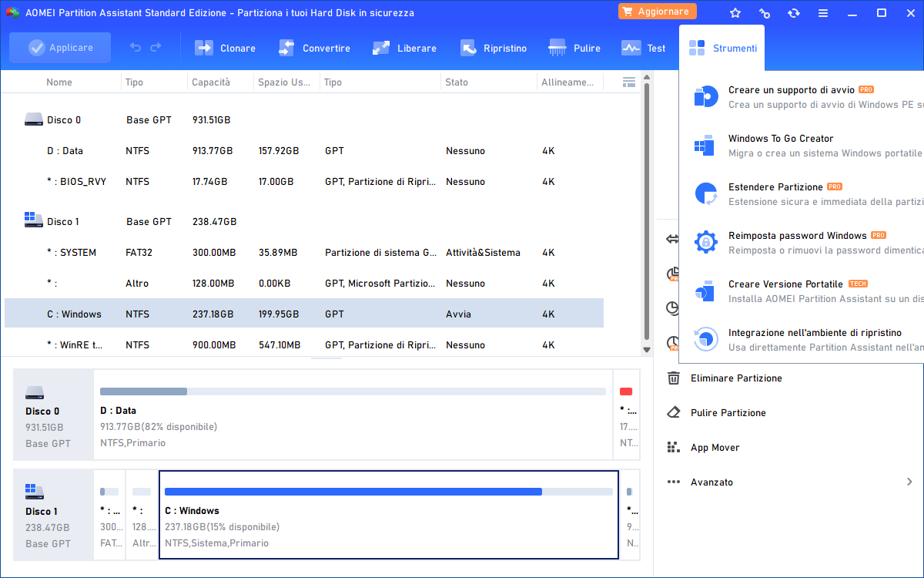Click the orange Aggiornare button

pos(658,12)
